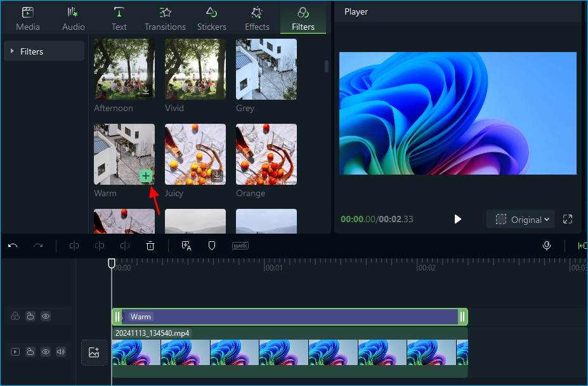
Task: Hide the filter track with eye icon
Action: point(46,316)
